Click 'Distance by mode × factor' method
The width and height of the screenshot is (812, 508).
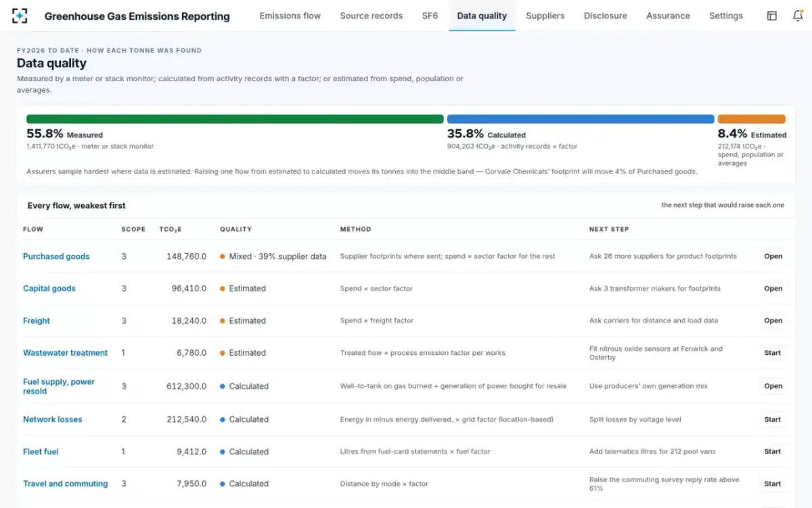[384, 484]
